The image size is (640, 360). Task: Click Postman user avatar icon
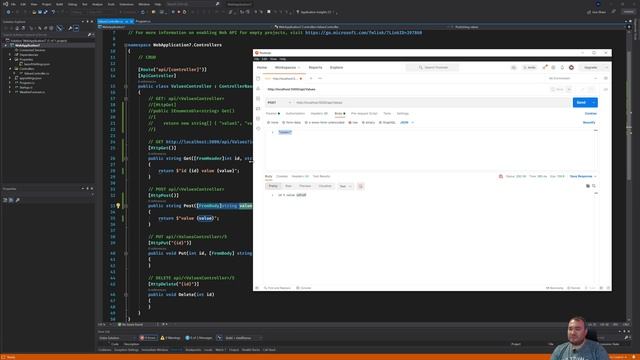571,67
